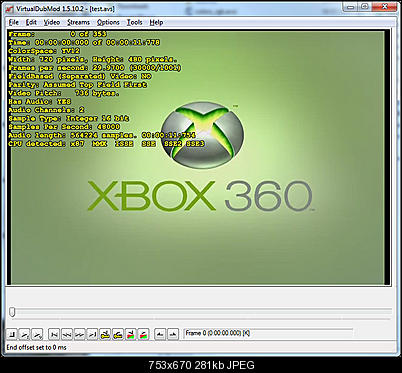
Task: Start output playback preview
Action: click(x=37, y=334)
